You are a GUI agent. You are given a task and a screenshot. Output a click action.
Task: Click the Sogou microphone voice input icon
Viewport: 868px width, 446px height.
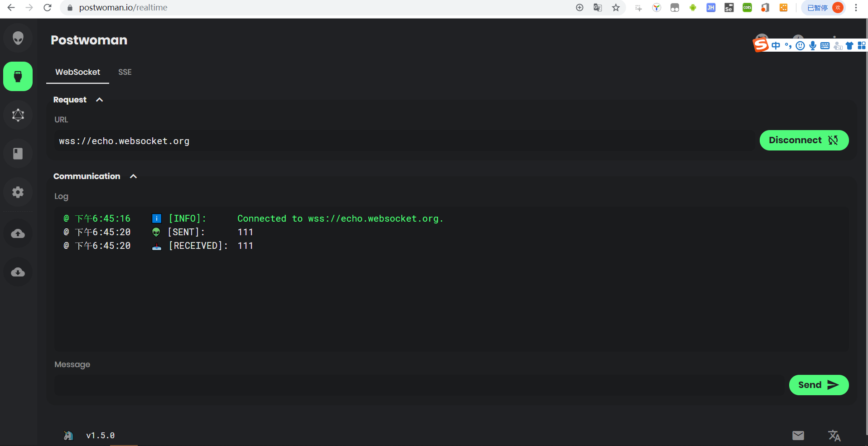[813, 46]
